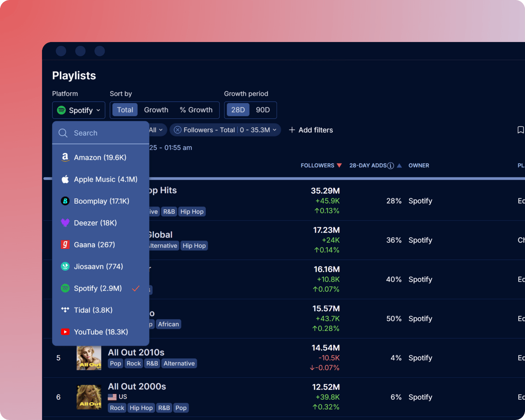Viewport: 525px width, 420px height.
Task: Click the All Out 2000s playlist thumbnail
Action: coord(89,397)
